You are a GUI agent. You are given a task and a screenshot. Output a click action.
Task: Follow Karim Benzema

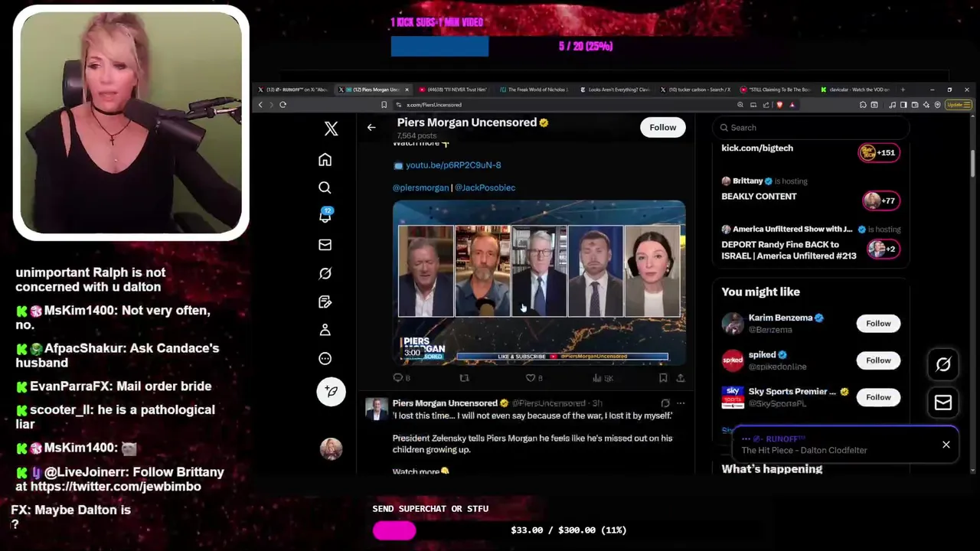[878, 324]
